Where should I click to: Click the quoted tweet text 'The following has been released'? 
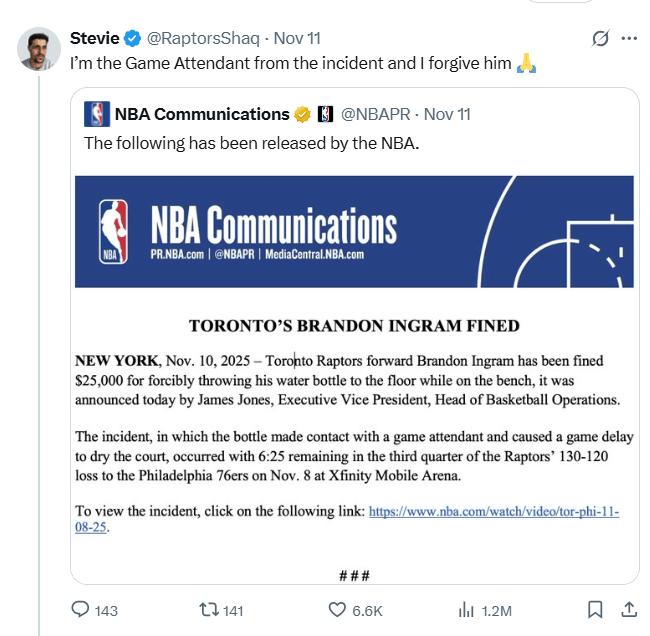pos(251,143)
